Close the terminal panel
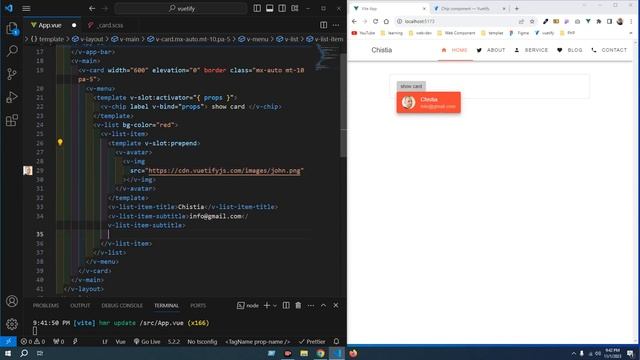Screen dimensions: 640x360 (336, 305)
